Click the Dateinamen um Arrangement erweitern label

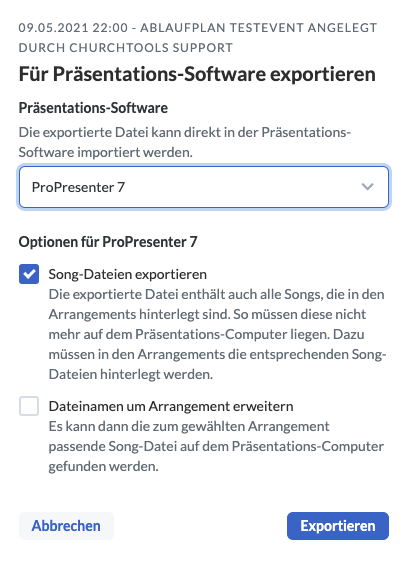[171, 406]
